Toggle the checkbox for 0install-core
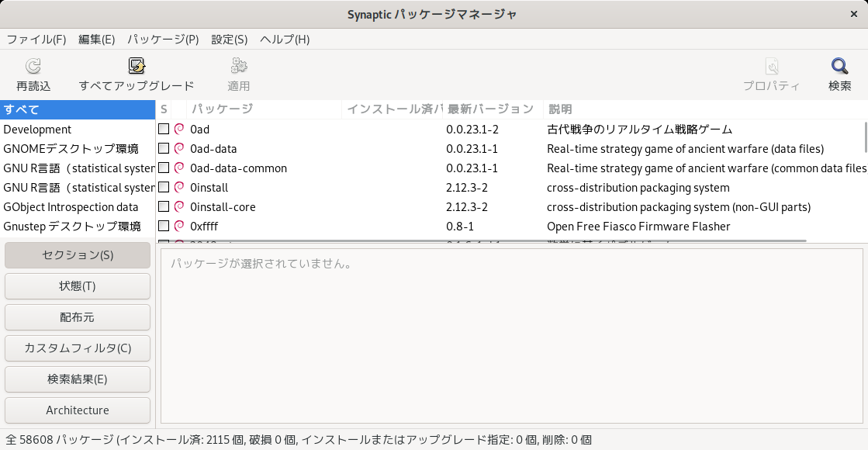Screen dimensions: 868x450 click(x=164, y=206)
